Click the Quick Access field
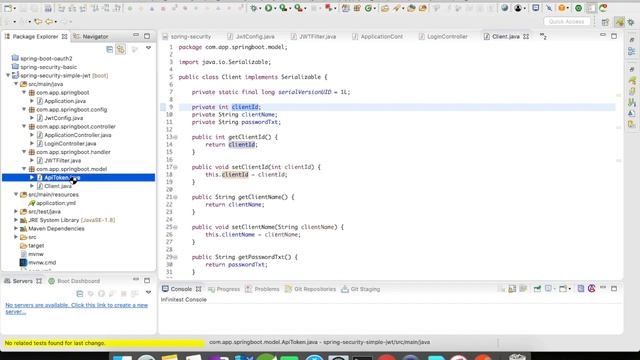 pos(567,21)
